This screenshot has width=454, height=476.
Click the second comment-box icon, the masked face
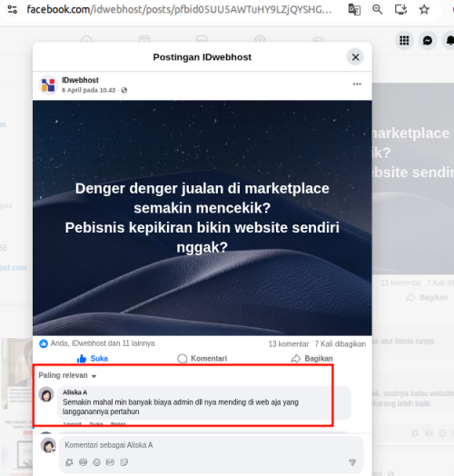click(x=83, y=462)
